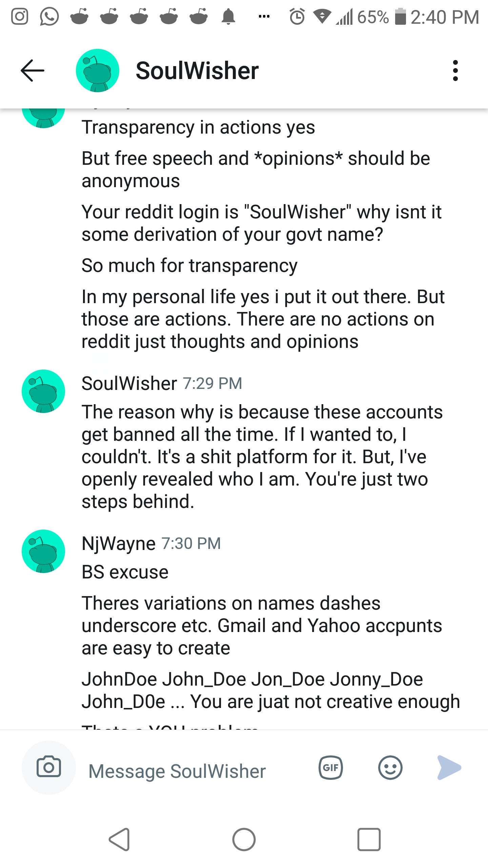Tap the Android recent apps square
488x868 pixels.
pos(369,840)
